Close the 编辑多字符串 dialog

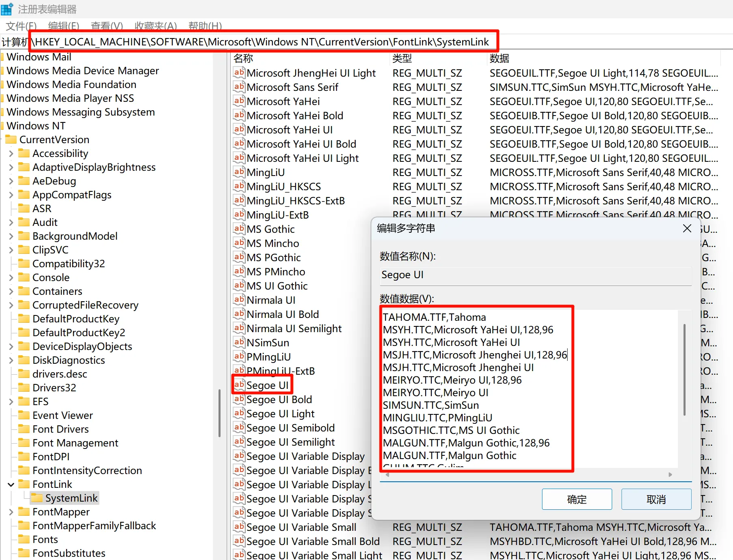[x=687, y=228]
